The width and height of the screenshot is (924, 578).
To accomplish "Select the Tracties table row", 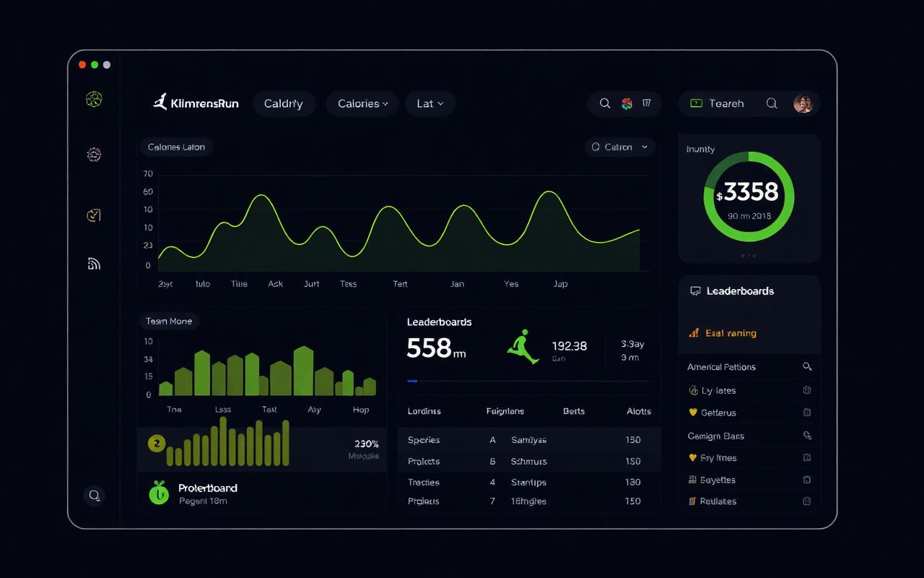I will tap(529, 482).
